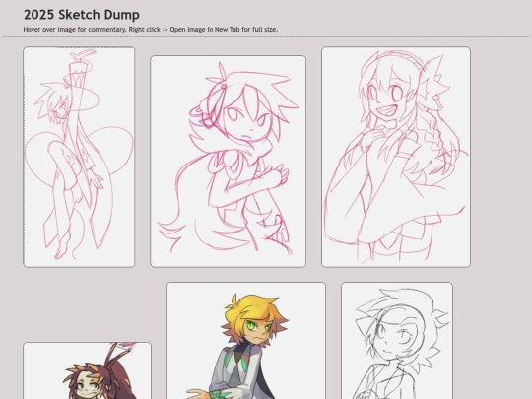Viewport: 532px width, 399px height.
Task: Click the hover commentary instruction text
Action: click(151, 30)
